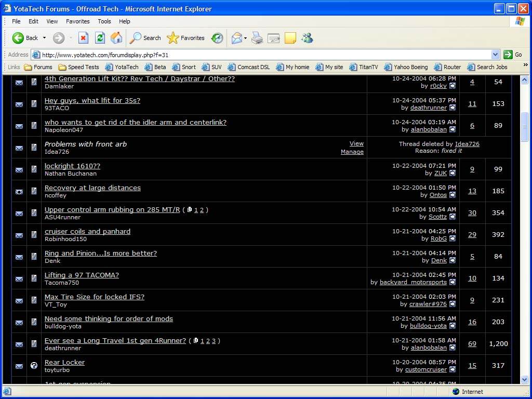The width and height of the screenshot is (532, 399).
Task: Open the Edit menu
Action: [33, 21]
